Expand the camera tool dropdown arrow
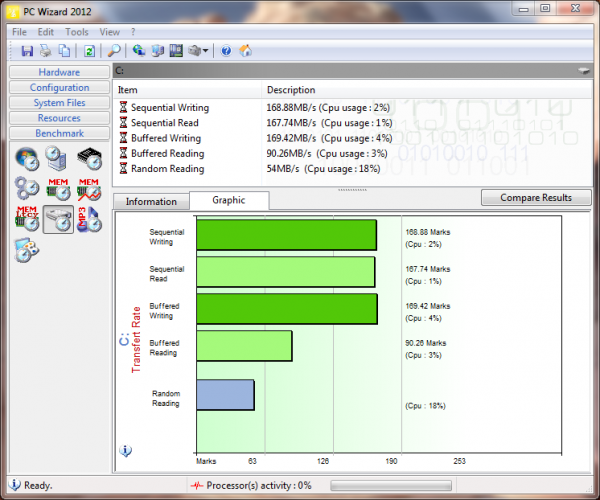The image size is (600, 500). (205, 50)
